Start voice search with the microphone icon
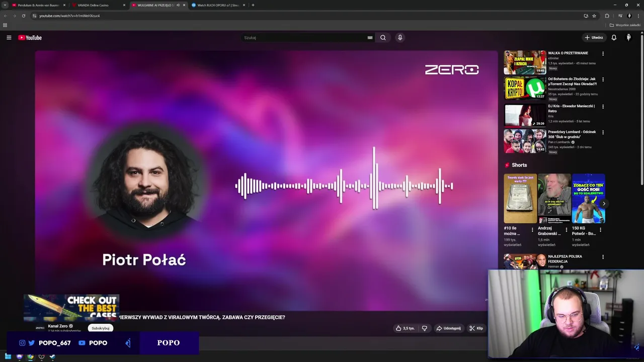644x362 pixels. [x=400, y=38]
